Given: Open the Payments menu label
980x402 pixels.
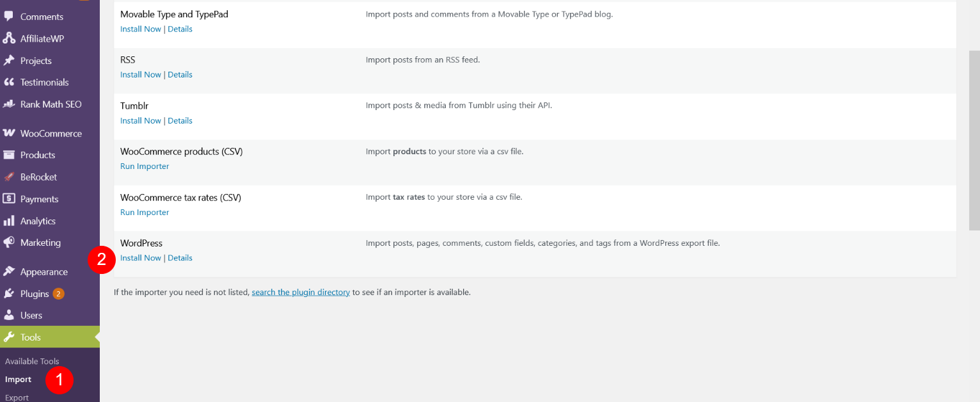Looking at the screenshot, I should coord(39,199).
